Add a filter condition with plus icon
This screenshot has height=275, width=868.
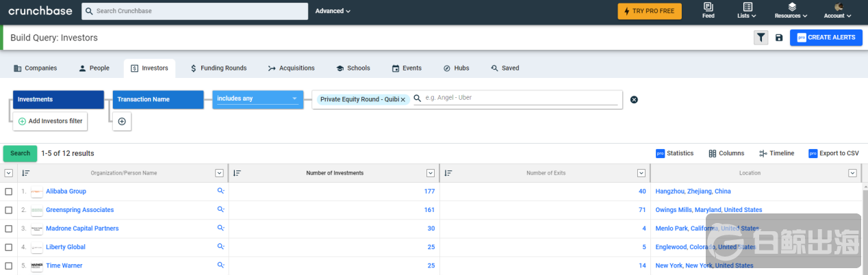coord(122,121)
